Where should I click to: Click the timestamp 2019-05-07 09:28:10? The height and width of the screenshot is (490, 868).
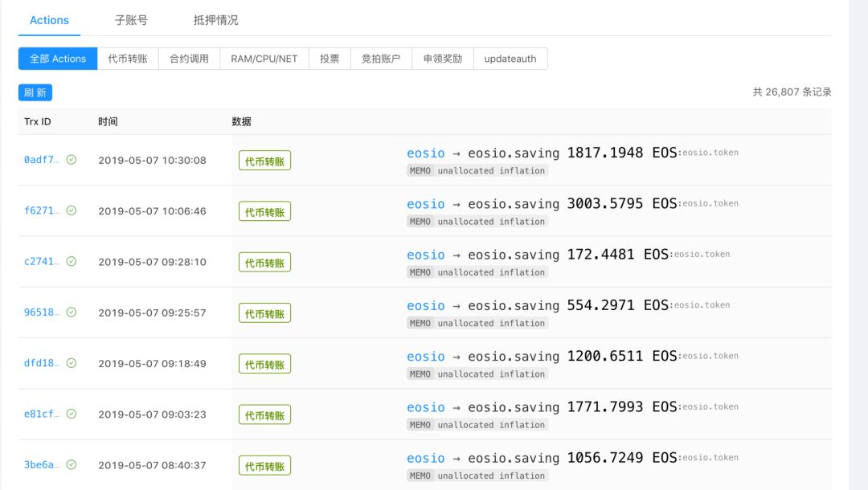[152, 262]
